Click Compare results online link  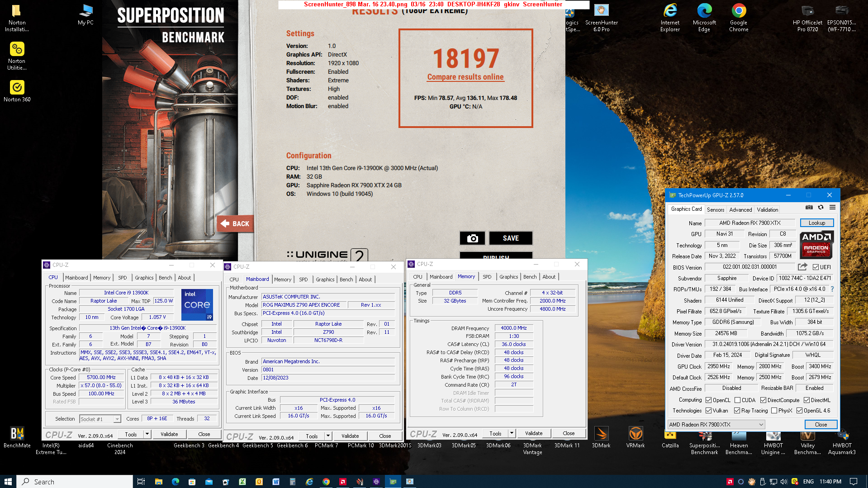pos(465,77)
